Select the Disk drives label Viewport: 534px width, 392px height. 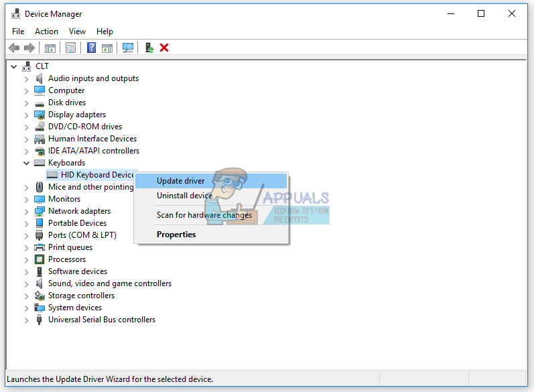coord(67,103)
